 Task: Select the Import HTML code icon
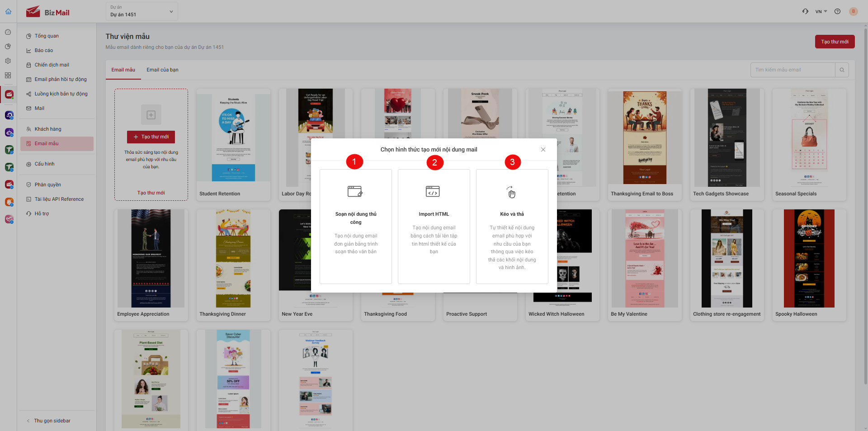[x=433, y=191]
